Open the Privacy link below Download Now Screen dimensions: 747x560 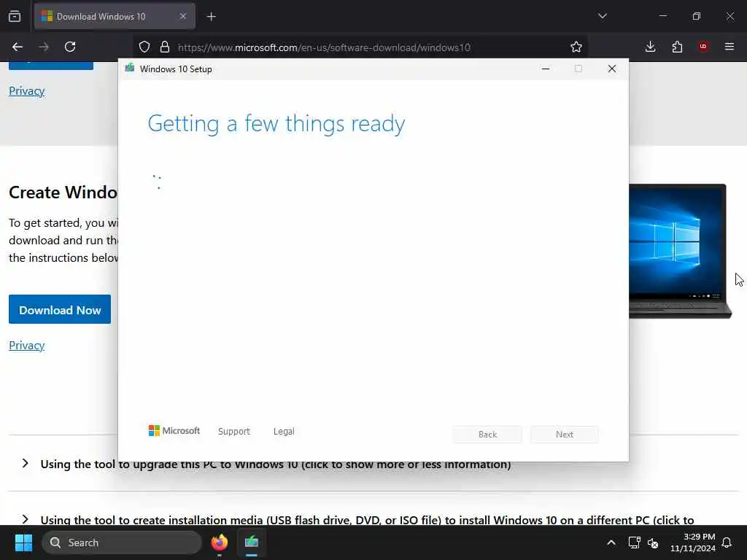tap(27, 345)
